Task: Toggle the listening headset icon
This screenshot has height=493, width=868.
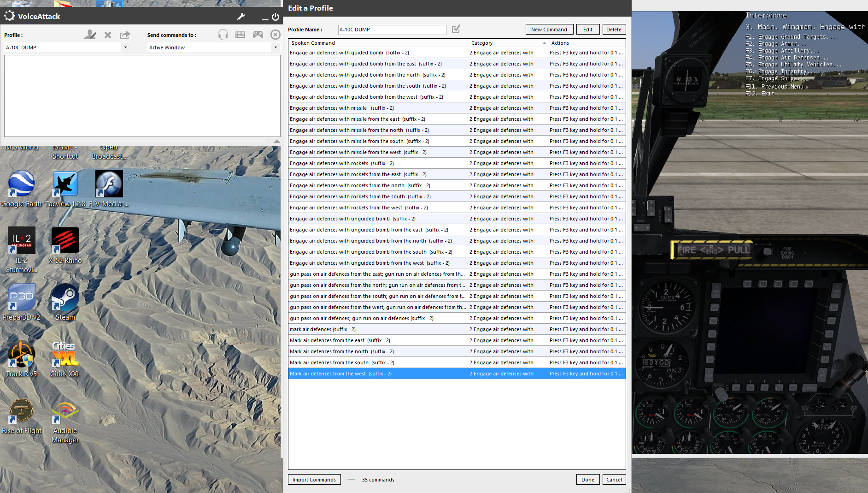Action: (223, 35)
